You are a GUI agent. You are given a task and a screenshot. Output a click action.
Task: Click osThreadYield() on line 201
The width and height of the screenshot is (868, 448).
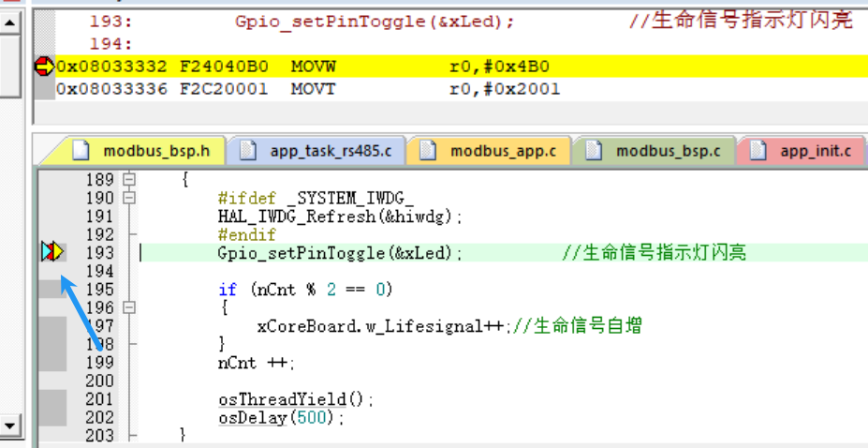click(x=296, y=399)
